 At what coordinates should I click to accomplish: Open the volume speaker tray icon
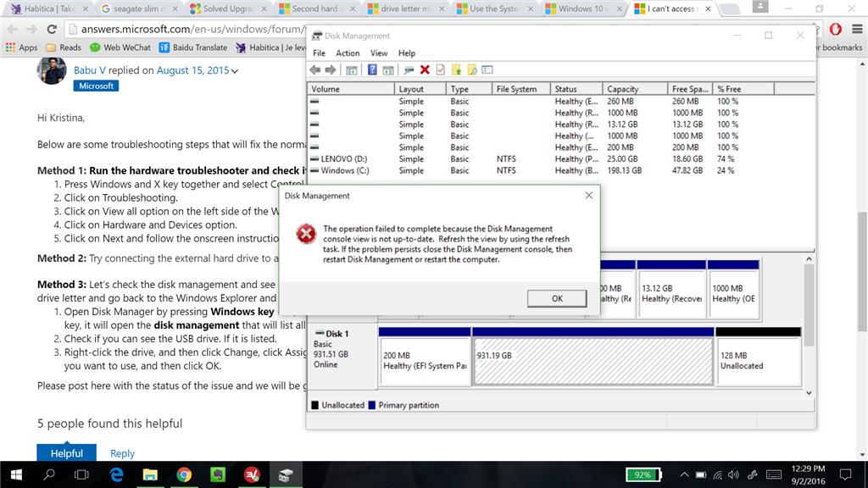point(733,474)
